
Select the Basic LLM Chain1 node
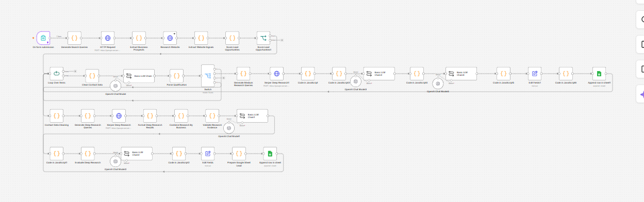coord(253,116)
